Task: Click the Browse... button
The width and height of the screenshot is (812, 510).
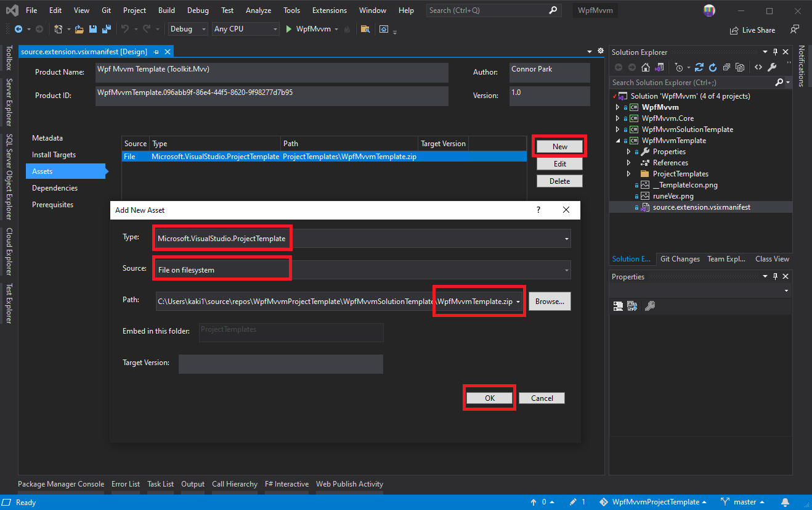Action: [550, 302]
